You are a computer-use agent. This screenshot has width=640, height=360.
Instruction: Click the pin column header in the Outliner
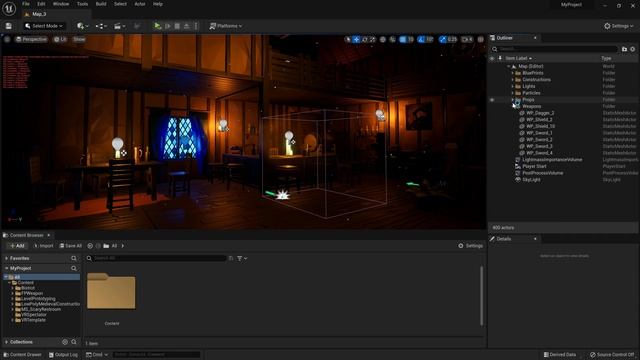500,58
